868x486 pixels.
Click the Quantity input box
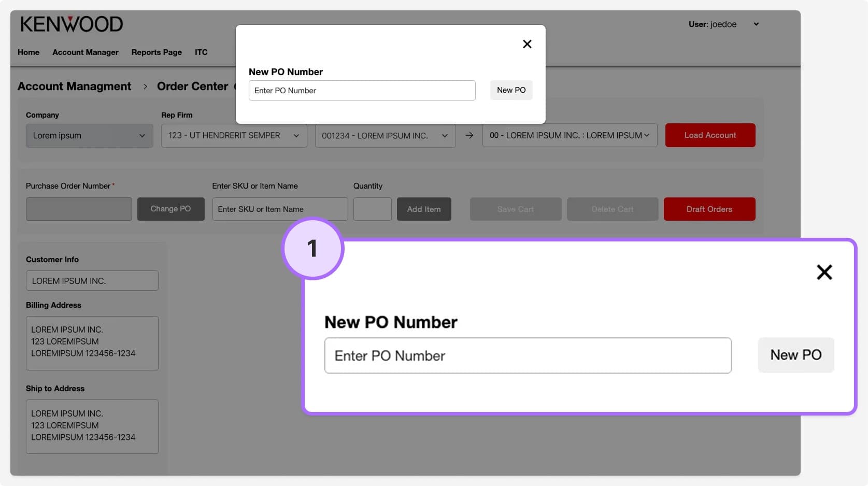[x=373, y=209]
